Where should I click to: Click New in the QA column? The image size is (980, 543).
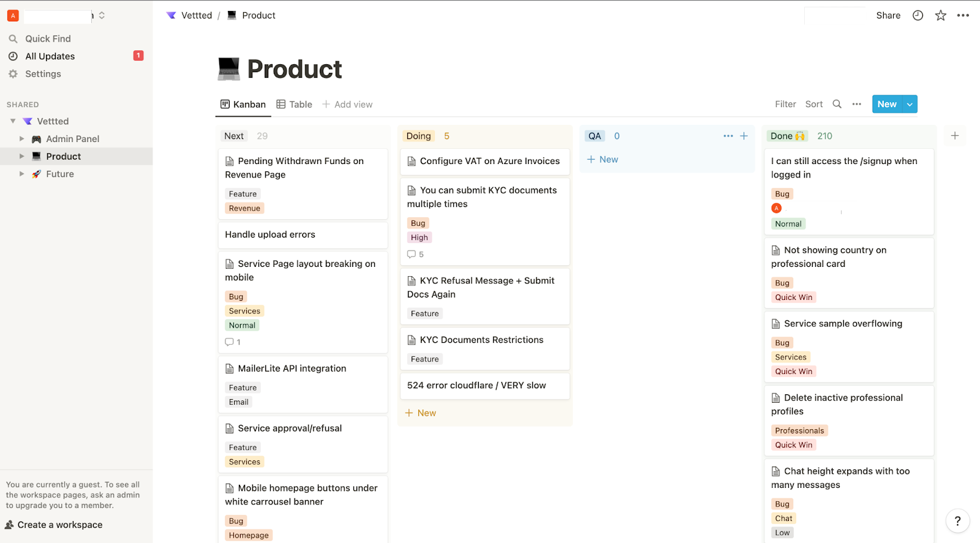[603, 159]
